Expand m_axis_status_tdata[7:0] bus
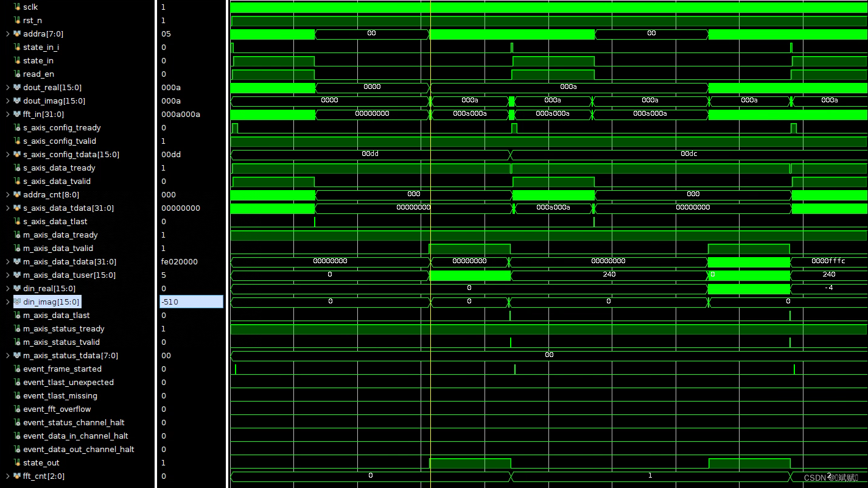The image size is (868, 488). (x=7, y=356)
